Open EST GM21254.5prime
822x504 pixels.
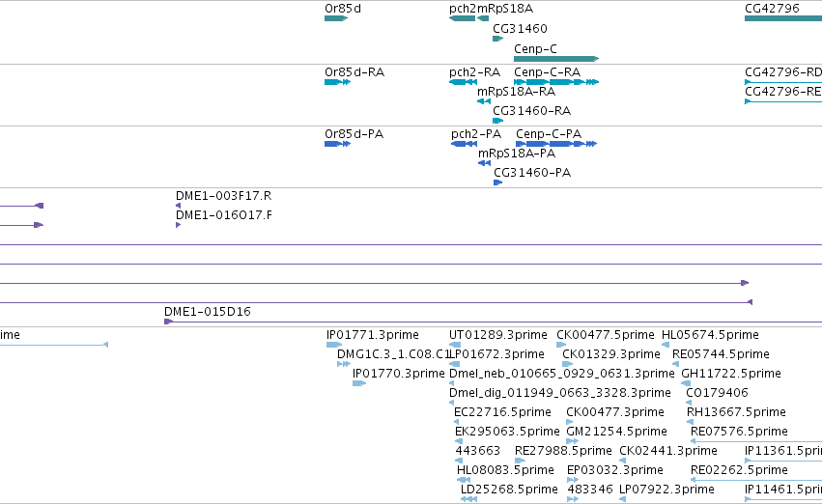[x=573, y=441]
